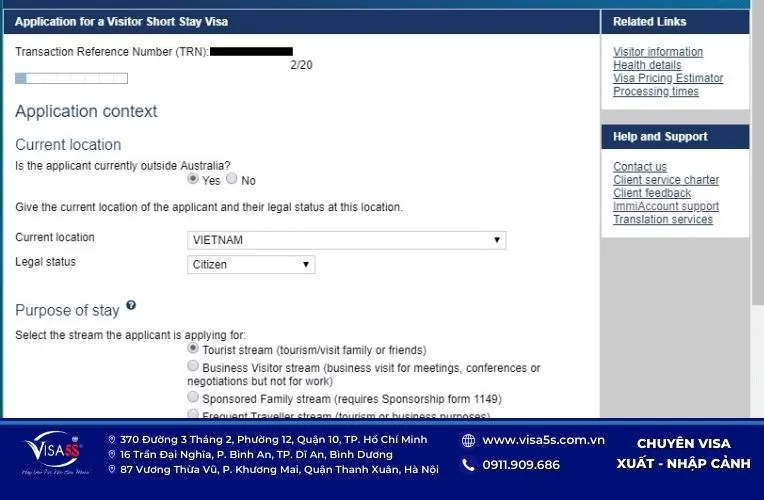
Task: Open the Translation services link
Action: [663, 219]
